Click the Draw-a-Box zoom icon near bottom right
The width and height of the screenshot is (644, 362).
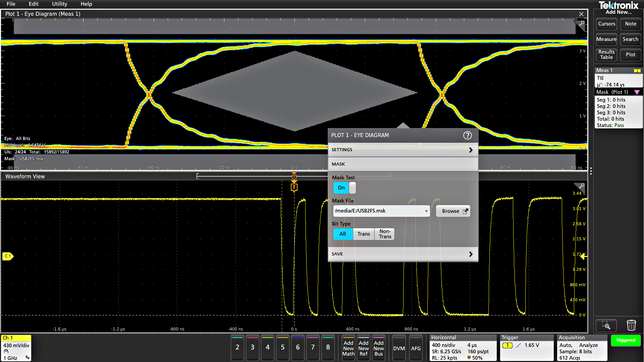pos(606,325)
